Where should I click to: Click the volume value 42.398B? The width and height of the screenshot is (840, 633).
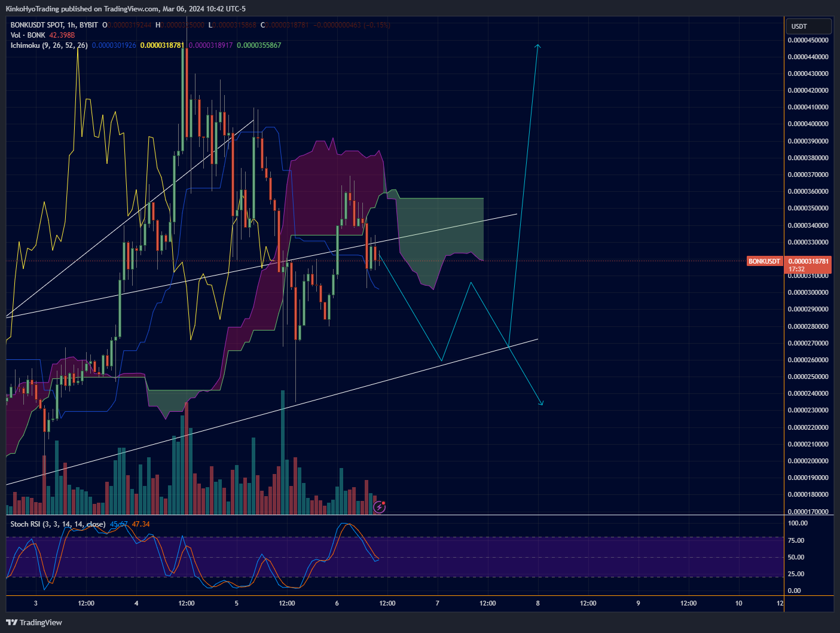tap(62, 35)
